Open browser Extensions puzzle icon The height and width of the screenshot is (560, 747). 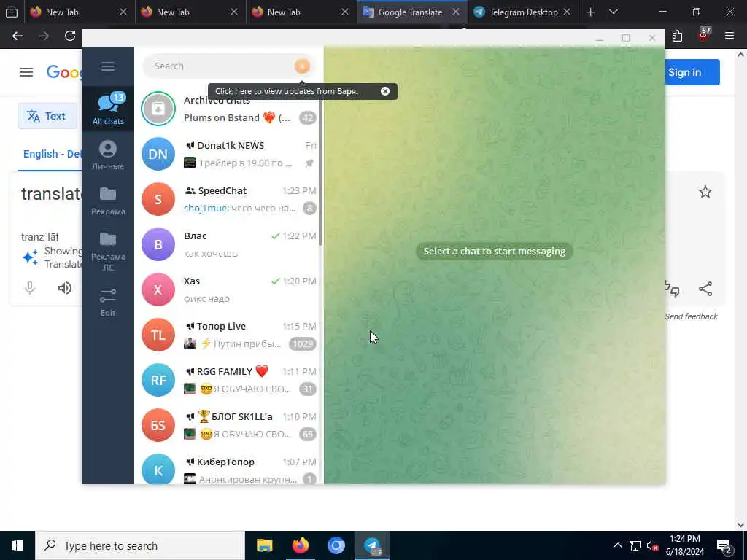coord(677,36)
